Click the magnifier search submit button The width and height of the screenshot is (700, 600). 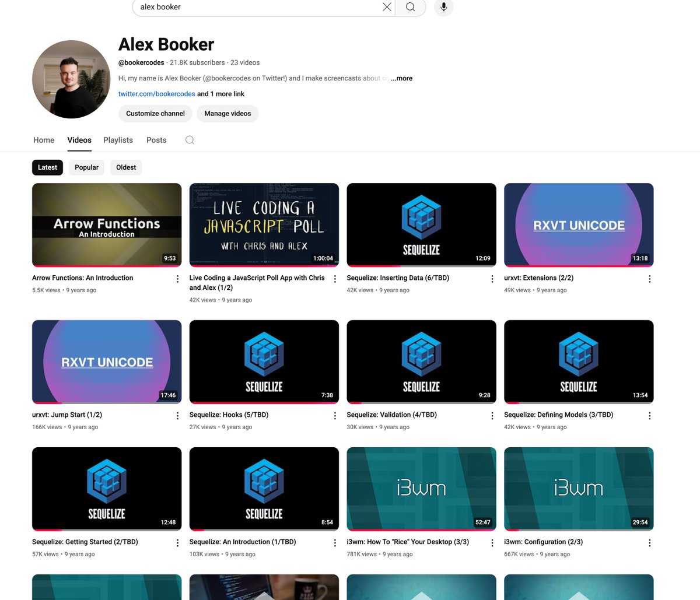[x=411, y=7]
